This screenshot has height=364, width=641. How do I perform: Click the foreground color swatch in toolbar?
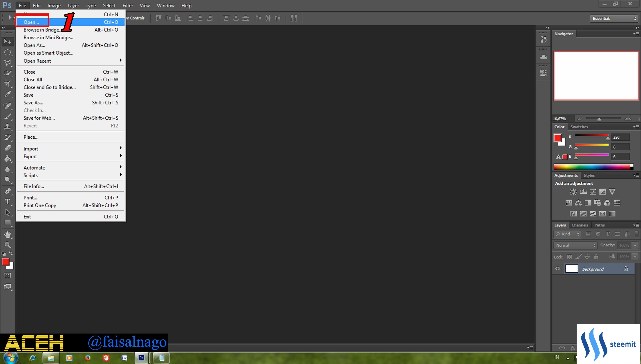pyautogui.click(x=5, y=262)
